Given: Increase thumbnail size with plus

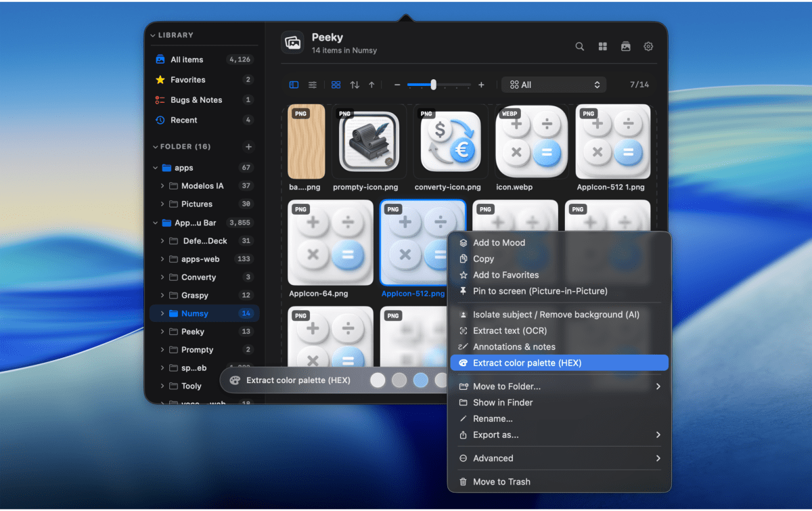Looking at the screenshot, I should coord(481,85).
